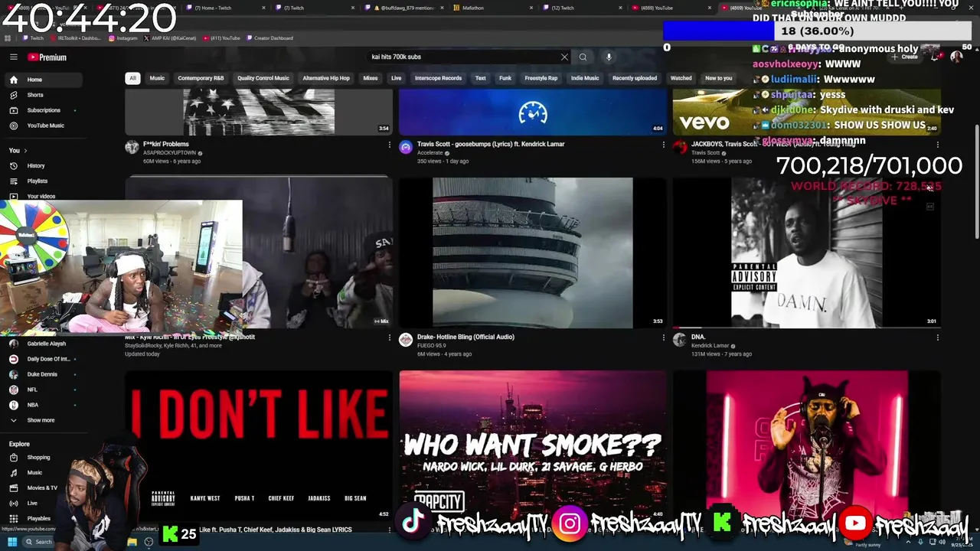The width and height of the screenshot is (980, 551).
Task: Open the YouTube hamburger guide menu
Action: click(x=13, y=57)
